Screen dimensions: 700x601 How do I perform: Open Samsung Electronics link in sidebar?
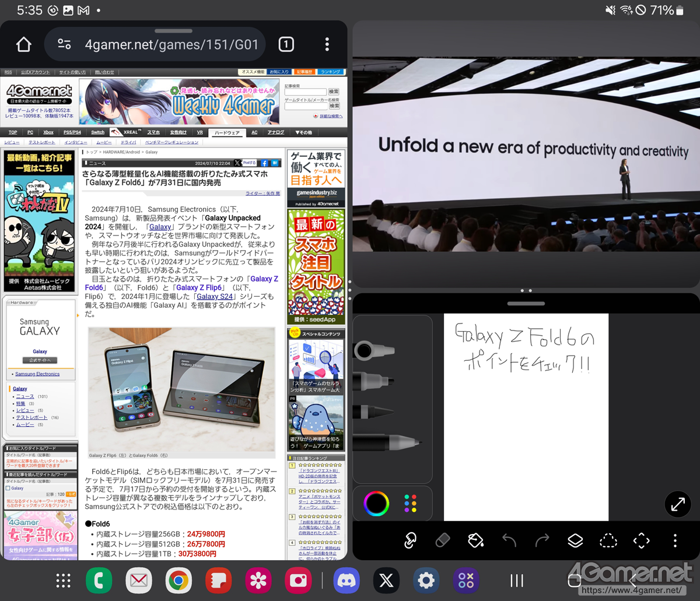(37, 374)
